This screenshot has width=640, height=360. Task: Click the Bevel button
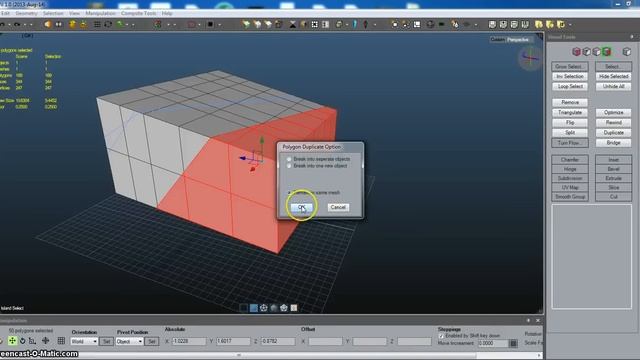[613, 169]
